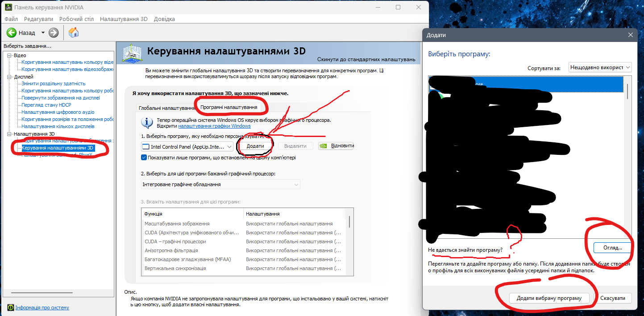Select the Анізотропна фільтрація row
644x316 pixels.
(x=244, y=250)
